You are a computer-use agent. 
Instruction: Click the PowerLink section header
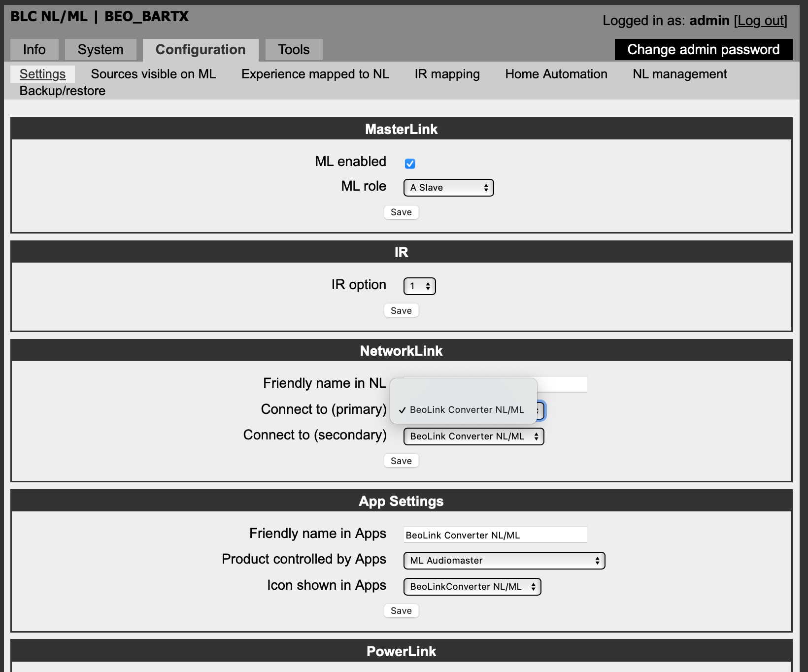(x=401, y=651)
